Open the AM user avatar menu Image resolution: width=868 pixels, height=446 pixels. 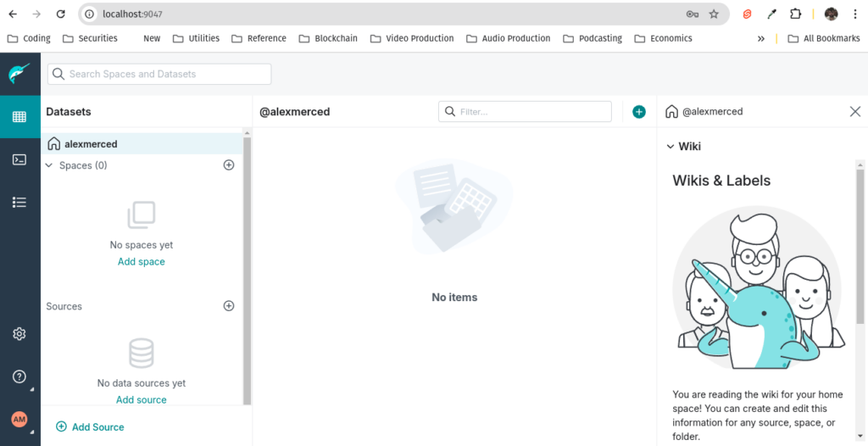(19, 420)
